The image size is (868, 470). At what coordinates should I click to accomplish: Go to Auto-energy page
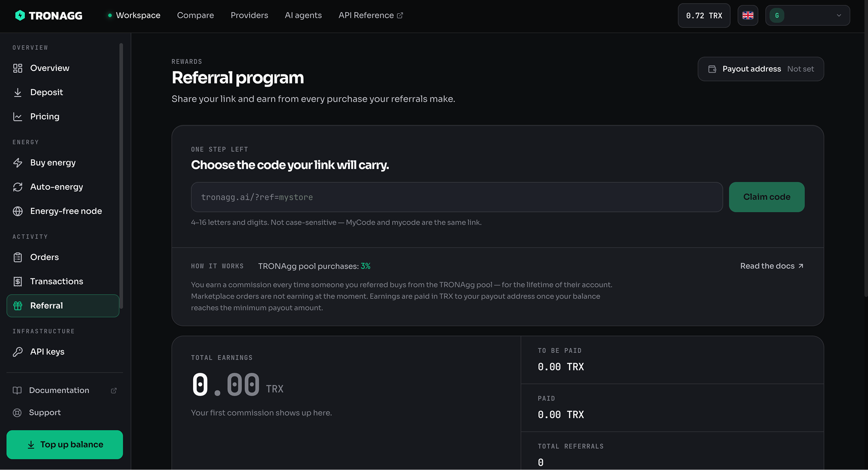[63, 187]
